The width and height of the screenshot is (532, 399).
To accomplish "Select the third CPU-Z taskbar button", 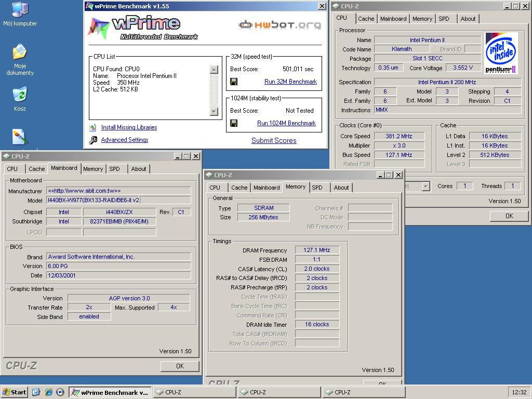I will click(x=363, y=393).
